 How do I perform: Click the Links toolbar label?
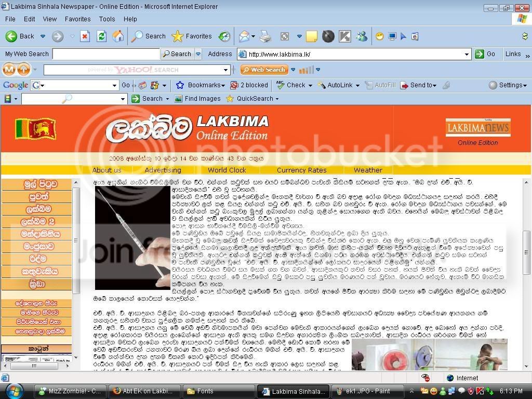tap(513, 54)
